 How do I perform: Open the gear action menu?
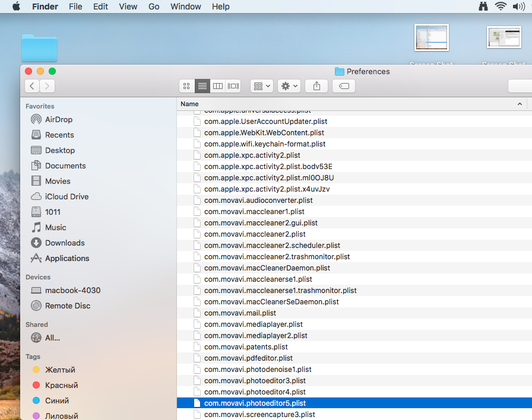[289, 86]
